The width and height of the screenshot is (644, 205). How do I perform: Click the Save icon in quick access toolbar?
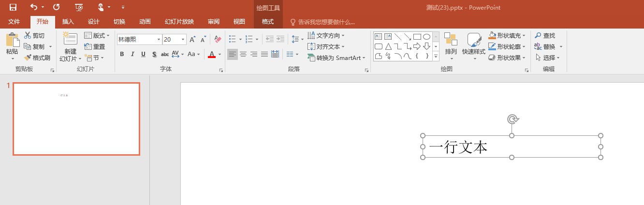click(x=13, y=7)
